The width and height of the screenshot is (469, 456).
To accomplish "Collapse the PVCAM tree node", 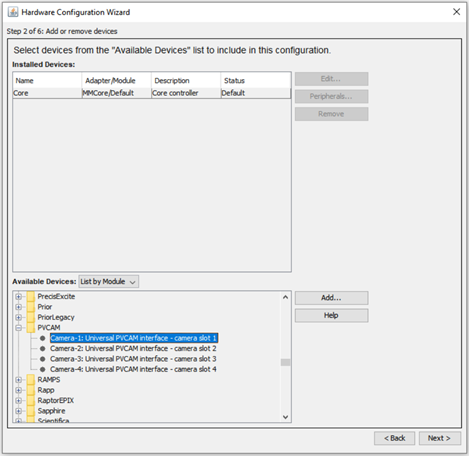I will click(x=19, y=328).
